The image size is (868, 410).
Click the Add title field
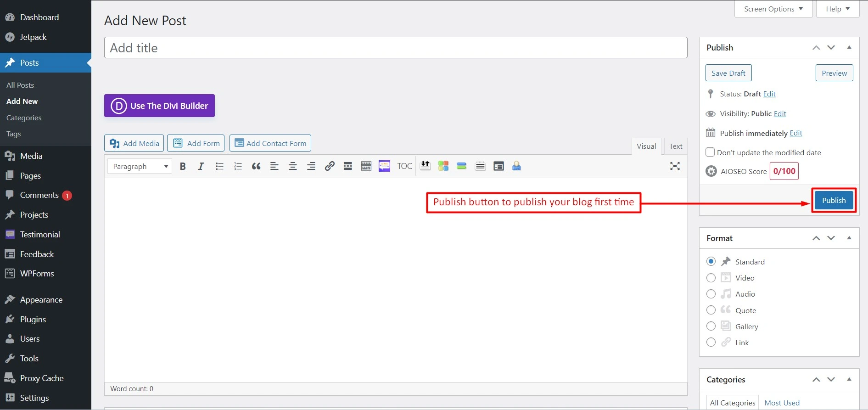396,48
